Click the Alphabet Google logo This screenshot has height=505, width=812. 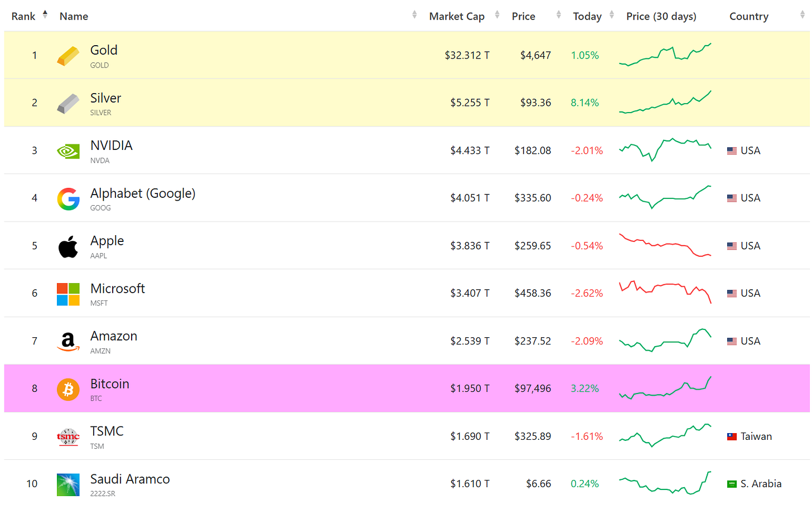pos(68,199)
